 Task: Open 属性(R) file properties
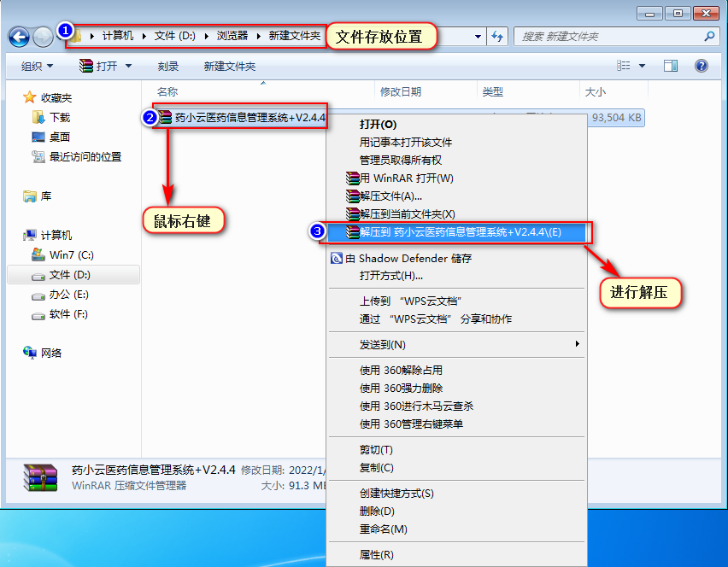point(376,554)
